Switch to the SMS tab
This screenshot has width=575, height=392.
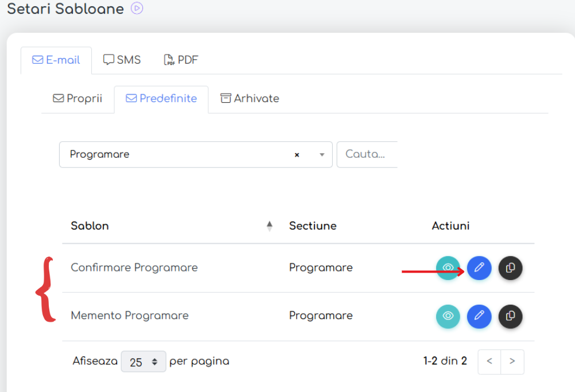pyautogui.click(x=122, y=60)
